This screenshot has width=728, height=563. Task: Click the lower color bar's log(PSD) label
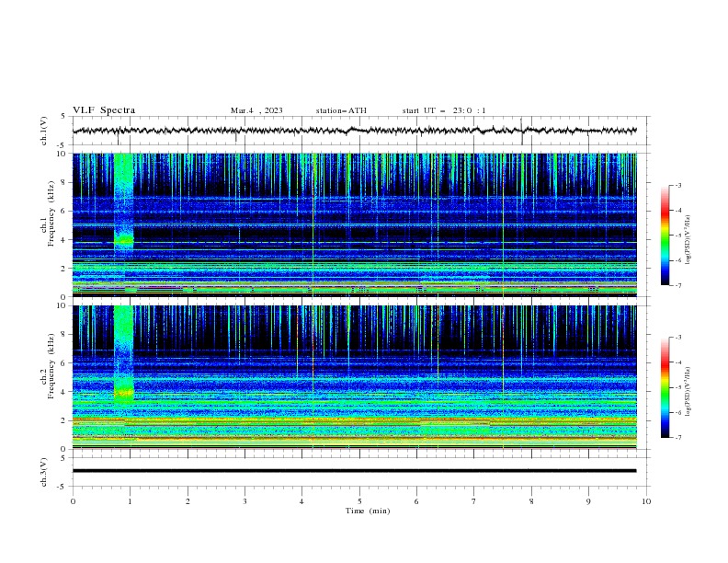(688, 391)
